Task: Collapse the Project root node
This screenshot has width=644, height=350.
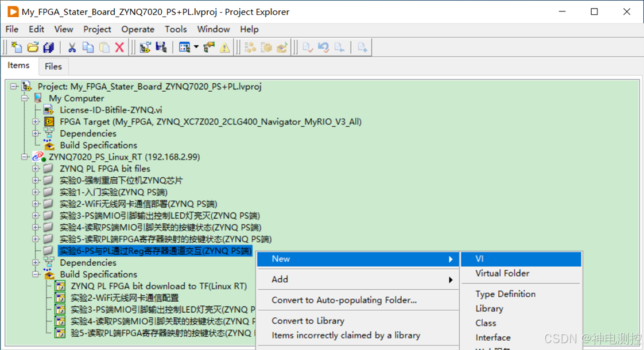Action: click(x=14, y=86)
